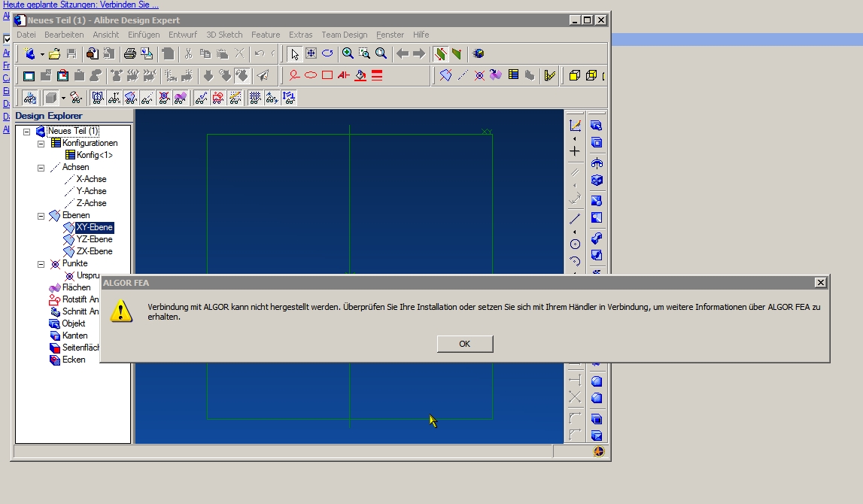Open the Einfügen menu

point(144,35)
